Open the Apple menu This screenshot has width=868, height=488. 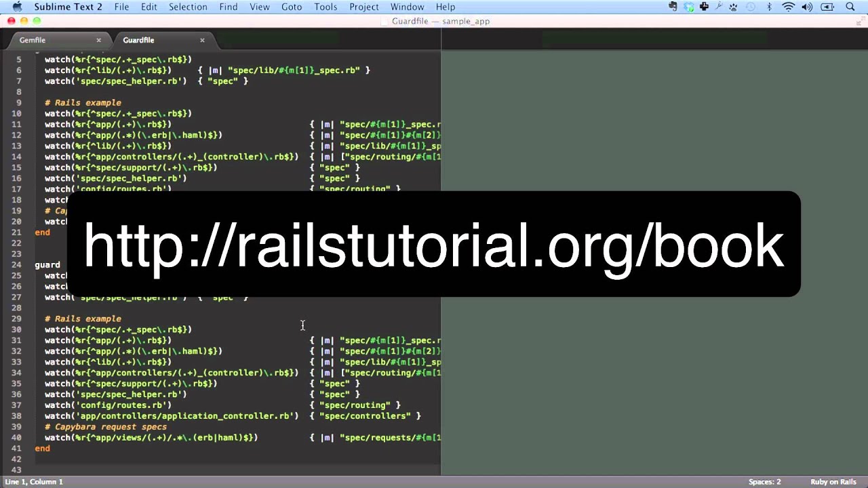pos(17,7)
